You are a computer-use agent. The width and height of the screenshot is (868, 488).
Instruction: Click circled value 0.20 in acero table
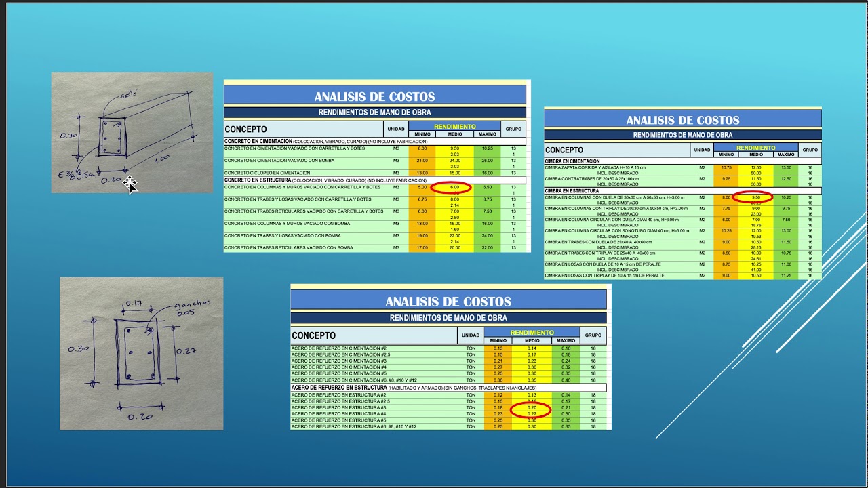(x=532, y=407)
